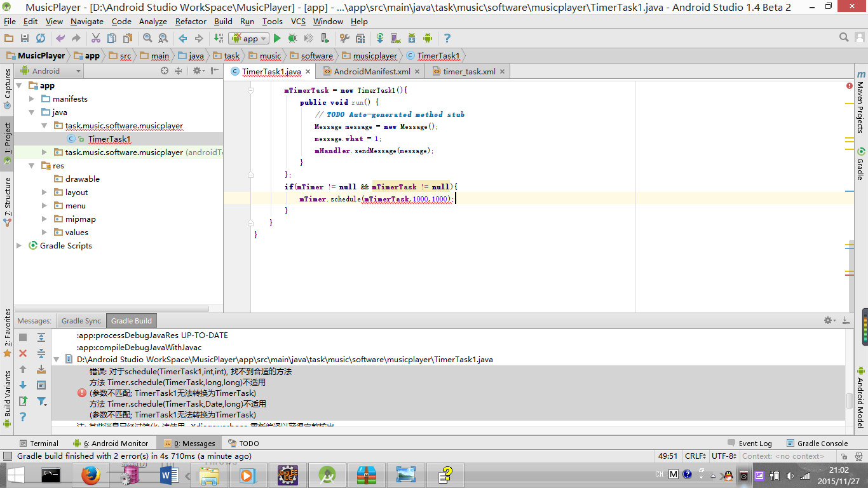Open the SDK Manager icon

[x=412, y=38]
